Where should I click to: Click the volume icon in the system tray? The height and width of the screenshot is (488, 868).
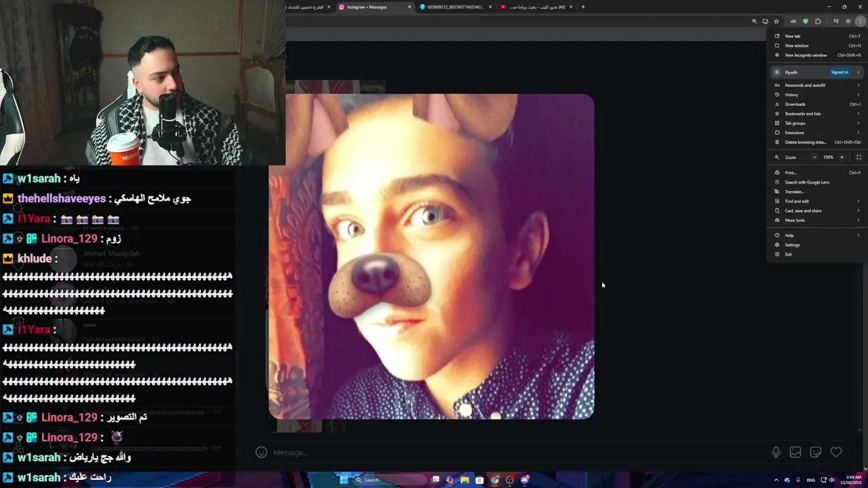coord(831,480)
